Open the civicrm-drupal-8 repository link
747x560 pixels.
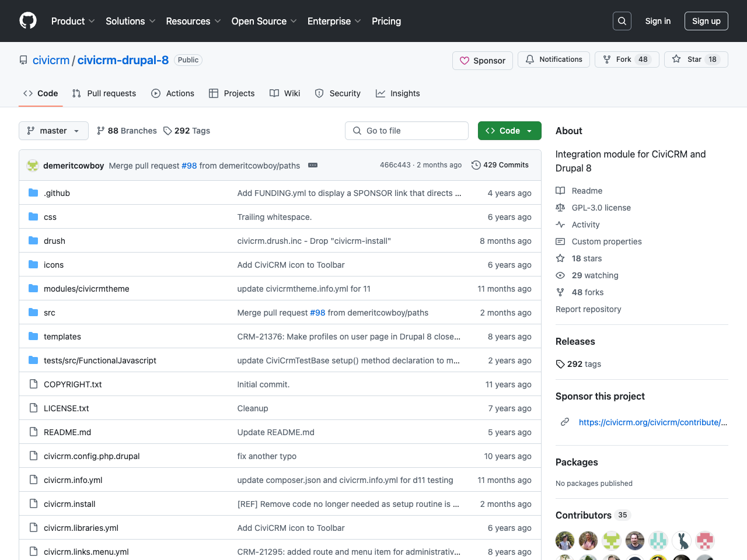click(x=123, y=60)
